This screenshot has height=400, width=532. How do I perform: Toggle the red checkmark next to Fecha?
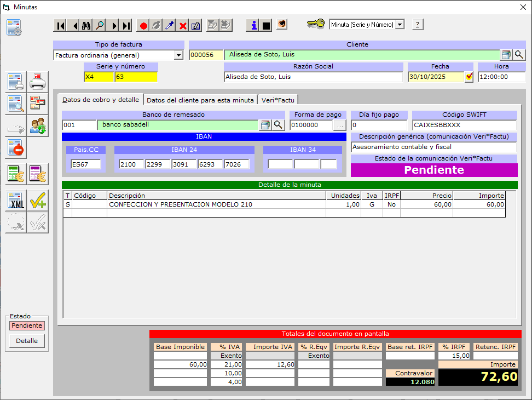[x=469, y=77]
